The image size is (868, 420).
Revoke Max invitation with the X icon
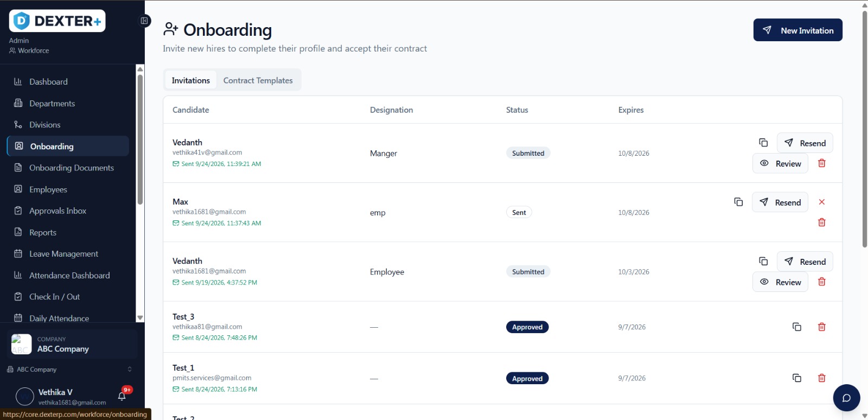point(822,202)
